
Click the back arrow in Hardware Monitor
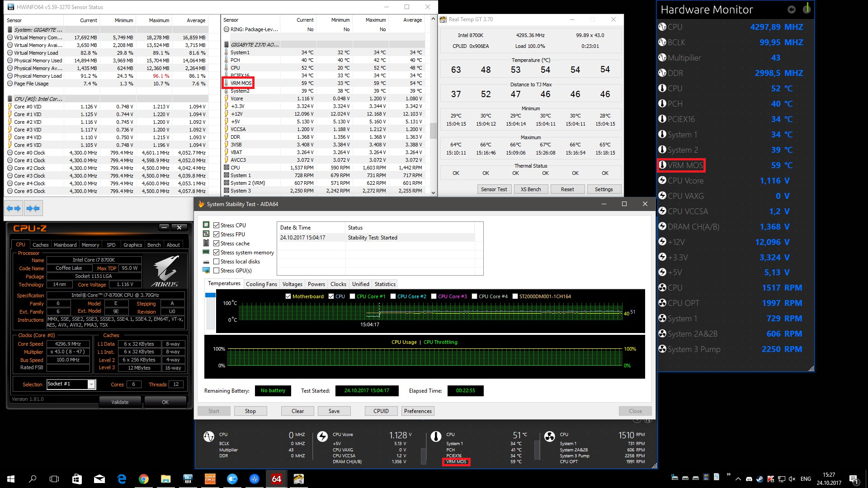point(791,9)
